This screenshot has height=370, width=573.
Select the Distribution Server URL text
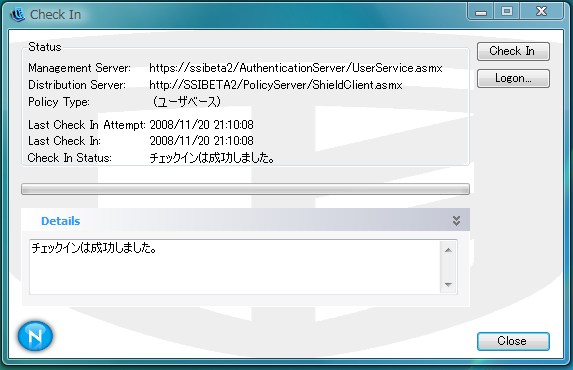[276, 85]
